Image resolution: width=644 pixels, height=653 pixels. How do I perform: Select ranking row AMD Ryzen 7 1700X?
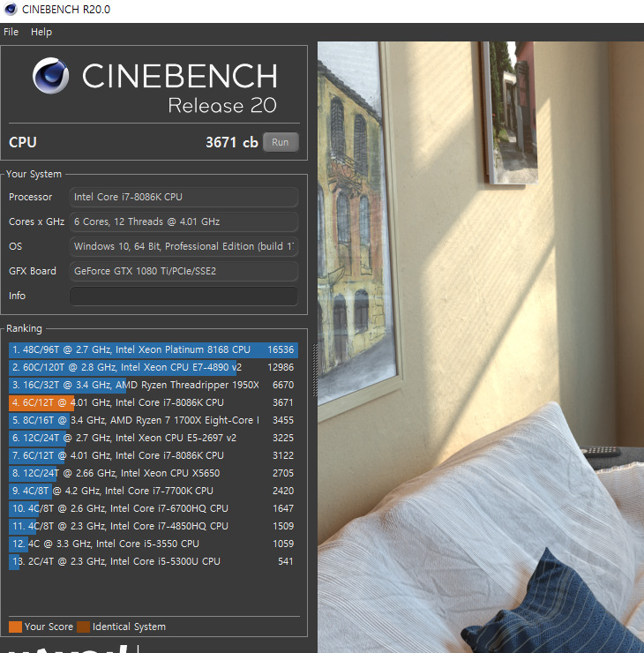point(154,420)
